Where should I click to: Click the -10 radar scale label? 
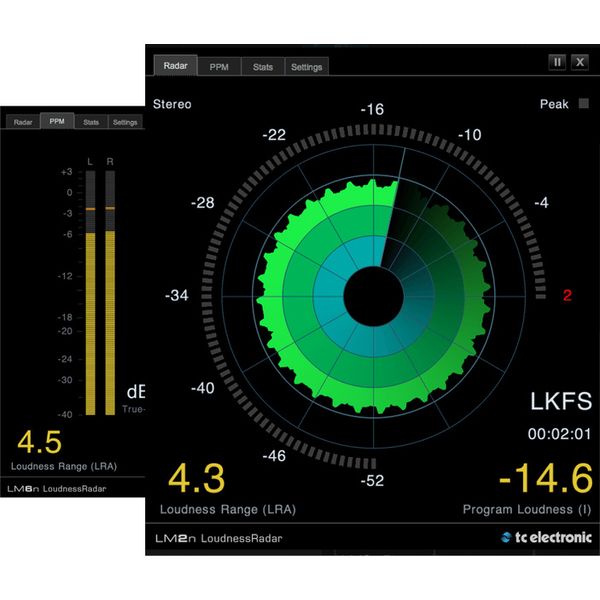pos(470,135)
